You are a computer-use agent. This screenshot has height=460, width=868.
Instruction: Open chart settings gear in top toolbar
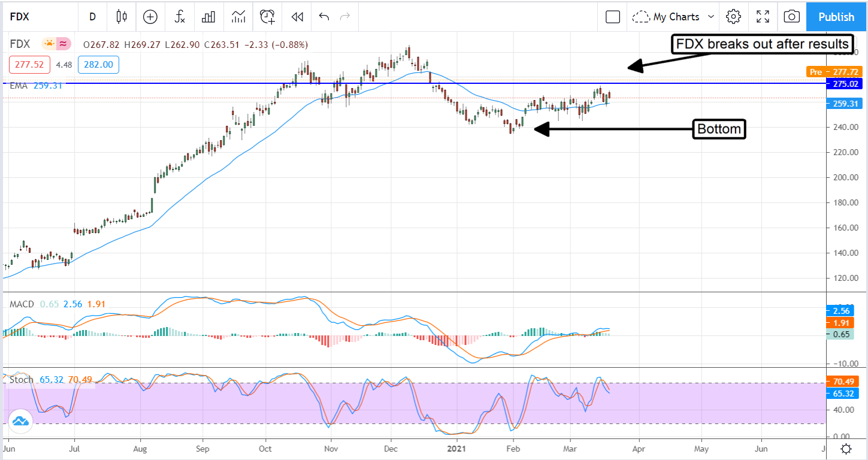[734, 17]
